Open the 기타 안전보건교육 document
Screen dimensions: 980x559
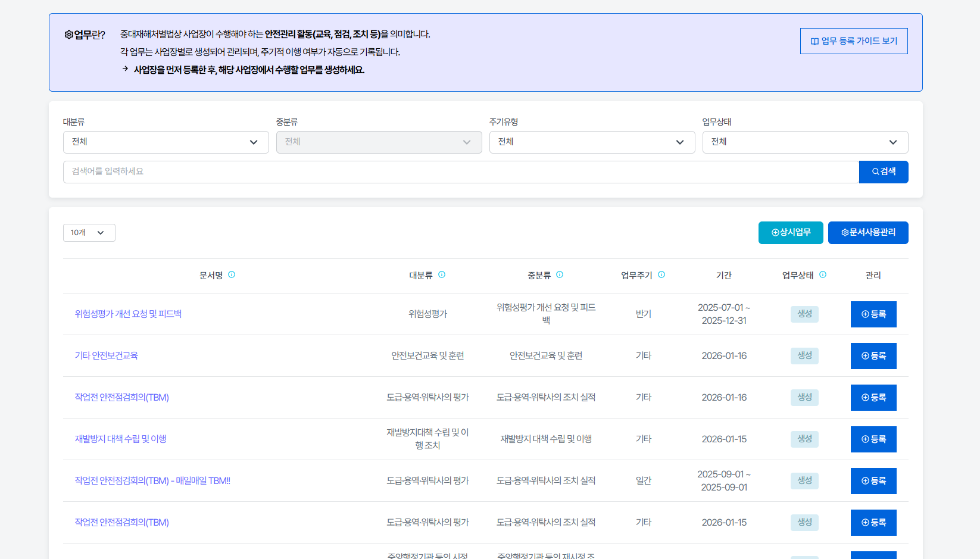pos(105,355)
